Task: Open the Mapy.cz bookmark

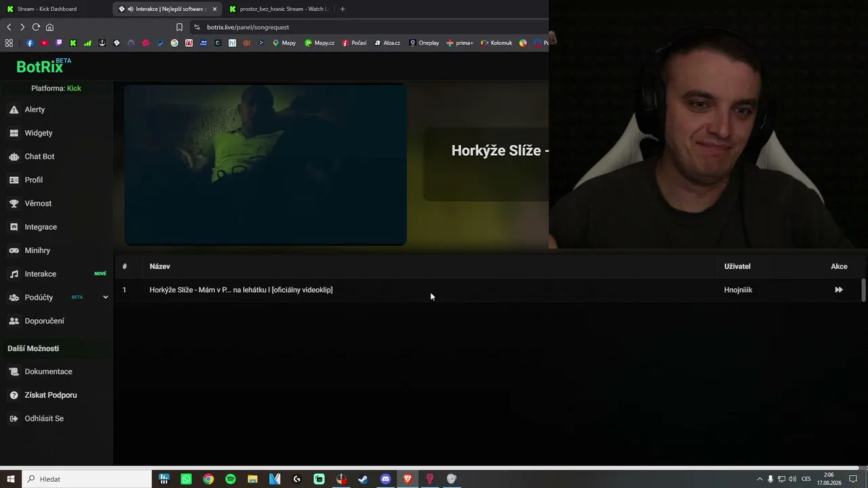Action: (x=319, y=43)
